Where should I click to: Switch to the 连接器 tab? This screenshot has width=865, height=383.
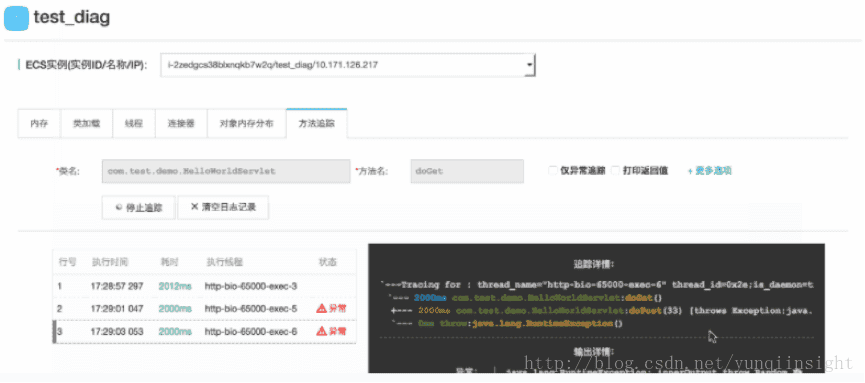click(x=181, y=124)
